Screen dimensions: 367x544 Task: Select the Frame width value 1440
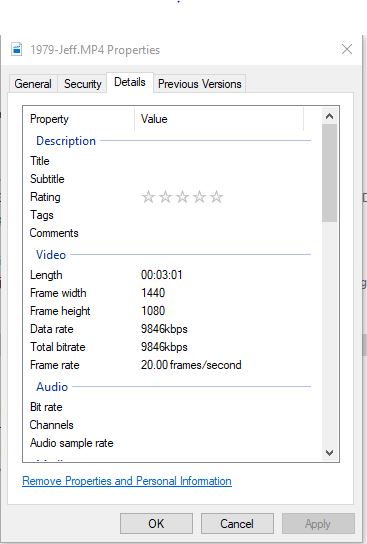pyautogui.click(x=153, y=293)
